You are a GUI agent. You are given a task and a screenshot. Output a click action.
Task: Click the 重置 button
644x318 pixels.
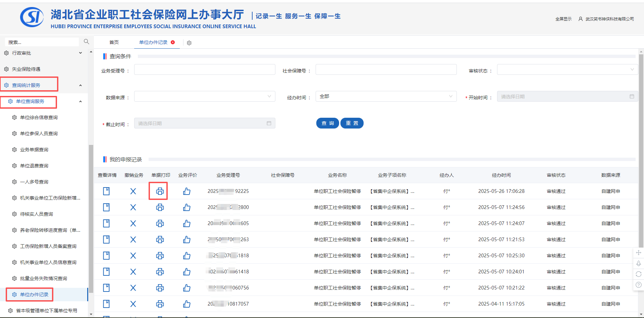pyautogui.click(x=352, y=123)
